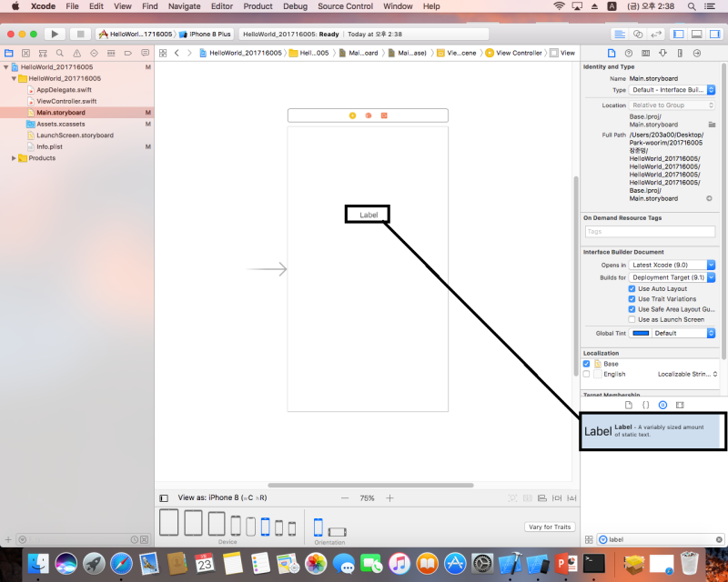Open the Add New Constraints popup
728x582 pixels.
(557, 498)
